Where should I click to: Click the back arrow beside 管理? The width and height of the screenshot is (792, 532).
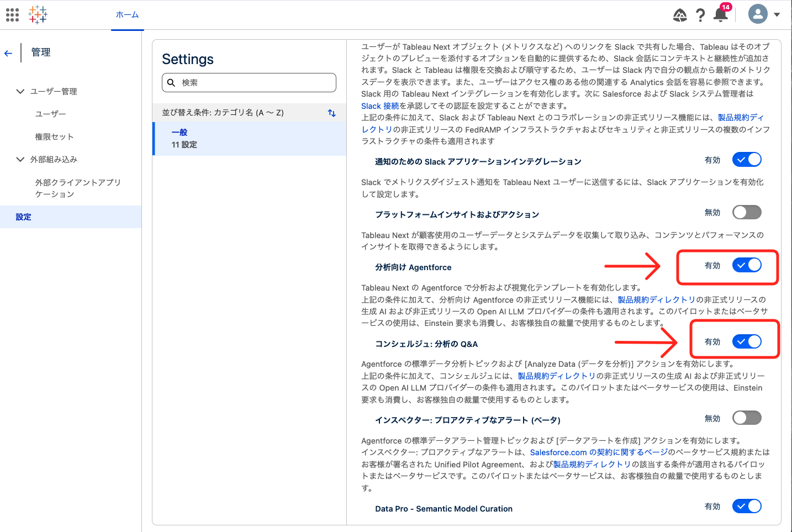tap(8, 53)
